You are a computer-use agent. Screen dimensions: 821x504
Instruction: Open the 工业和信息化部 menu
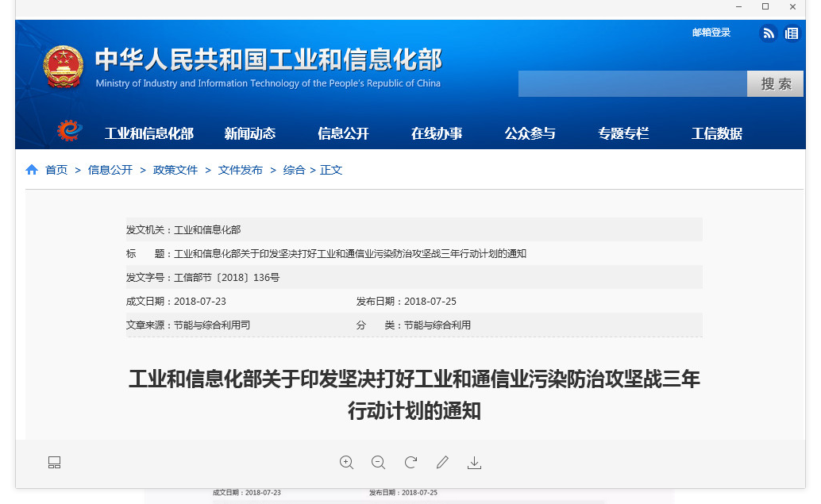point(149,133)
